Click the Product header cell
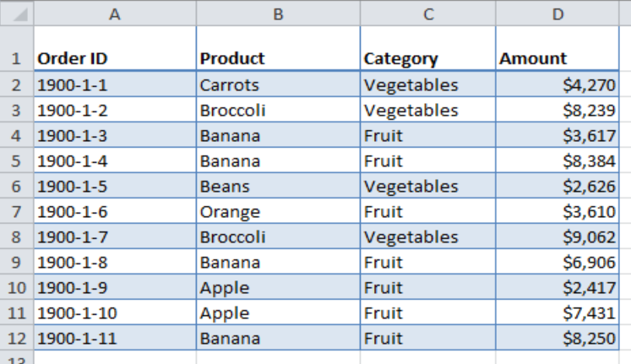Screen dimensions: 631x364 [x=278, y=48]
